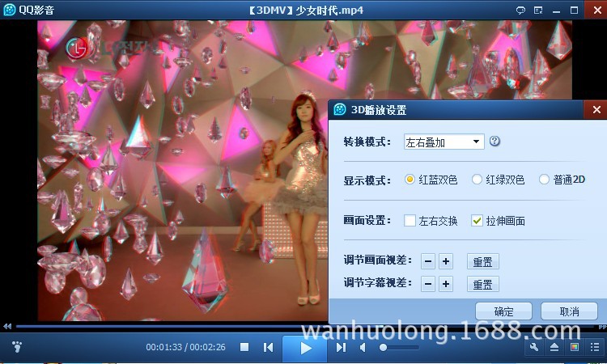Screen dimensions: 607x364
Task: Stop playback with the square button
Action: pos(244,347)
